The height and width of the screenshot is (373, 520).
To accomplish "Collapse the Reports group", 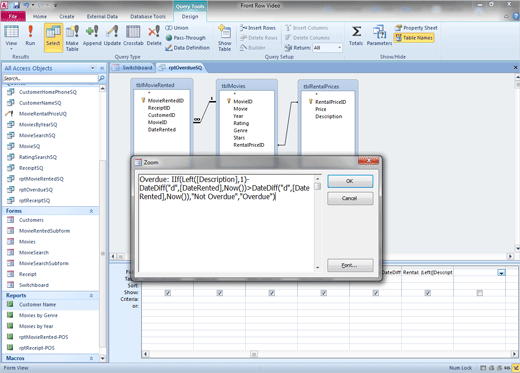I will (x=91, y=296).
